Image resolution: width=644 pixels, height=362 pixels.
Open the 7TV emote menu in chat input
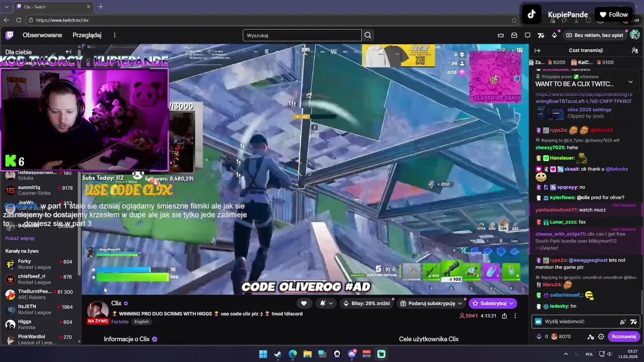(x=633, y=322)
